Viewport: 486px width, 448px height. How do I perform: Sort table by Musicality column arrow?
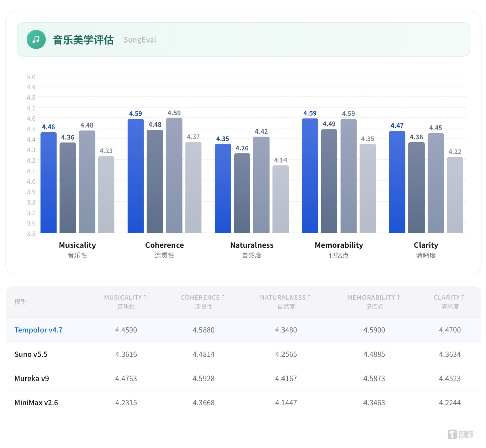145,297
